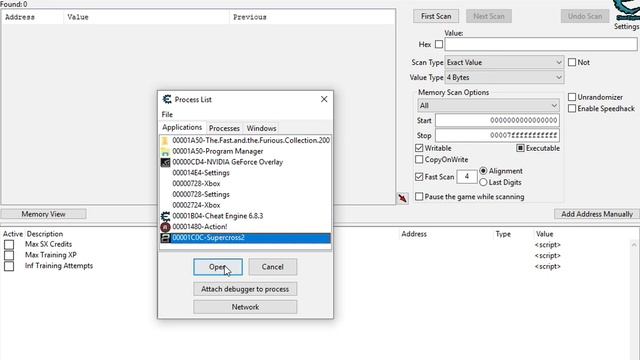Viewport: 640px width, 360px height.
Task: Select 00002724-Xbox in process list
Action: 196,205
